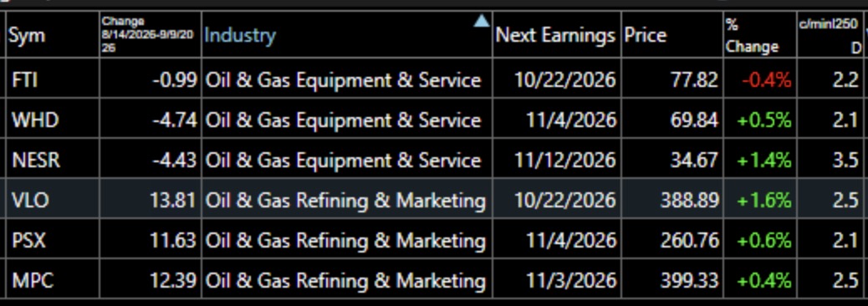
Task: Select the NESR symbol cell
Action: (54, 161)
